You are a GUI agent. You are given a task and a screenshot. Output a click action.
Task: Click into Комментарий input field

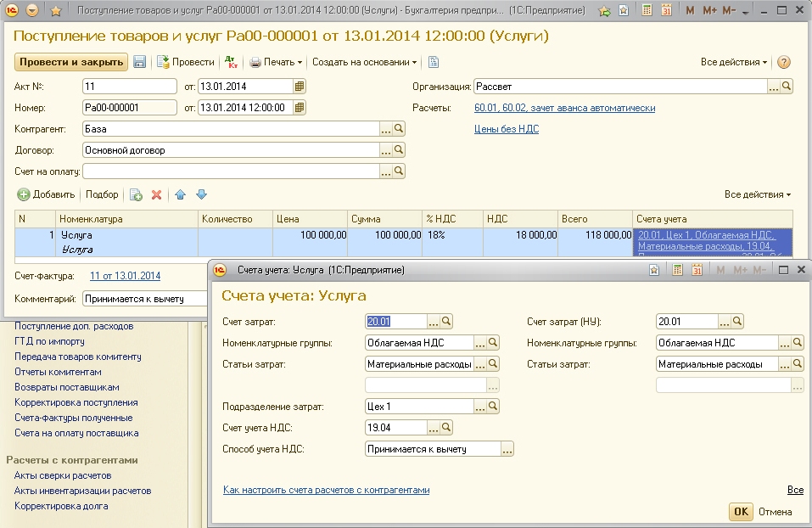[145, 299]
